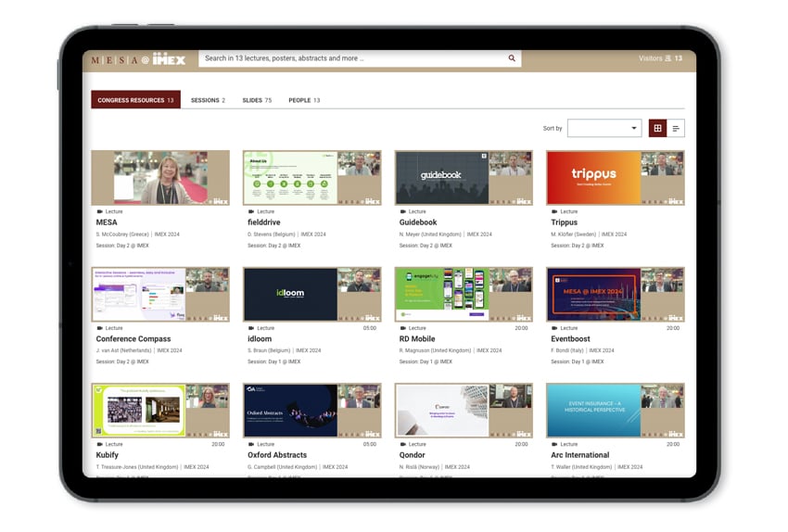Click the RD Mobile title link
This screenshot has width=788, height=532.
coord(417,338)
